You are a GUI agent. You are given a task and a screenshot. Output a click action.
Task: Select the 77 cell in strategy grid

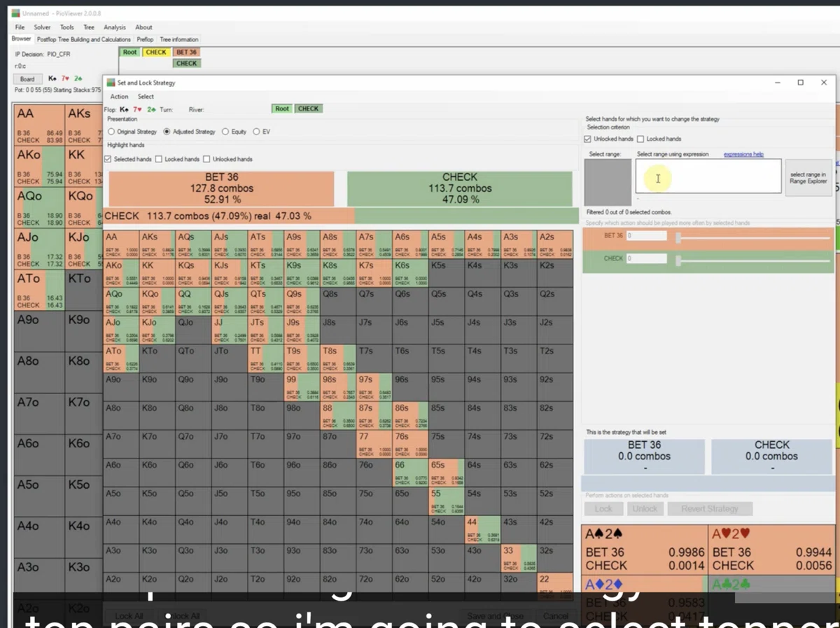click(374, 444)
